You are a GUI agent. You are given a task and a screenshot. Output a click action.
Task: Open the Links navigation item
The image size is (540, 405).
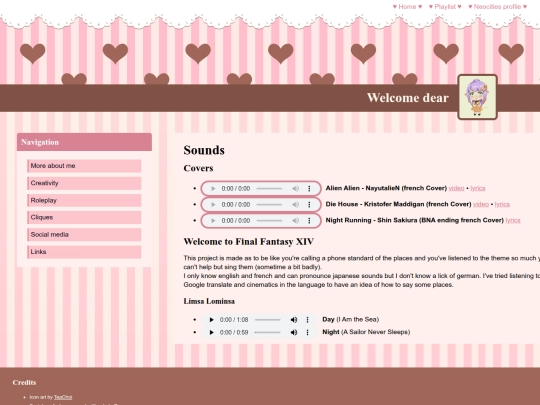(x=84, y=252)
